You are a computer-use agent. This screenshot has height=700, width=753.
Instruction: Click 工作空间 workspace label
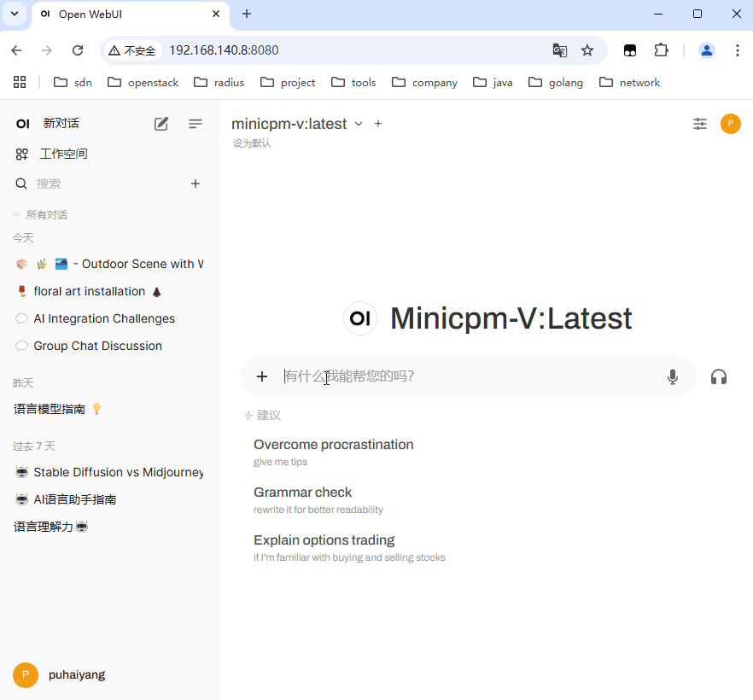[63, 155]
